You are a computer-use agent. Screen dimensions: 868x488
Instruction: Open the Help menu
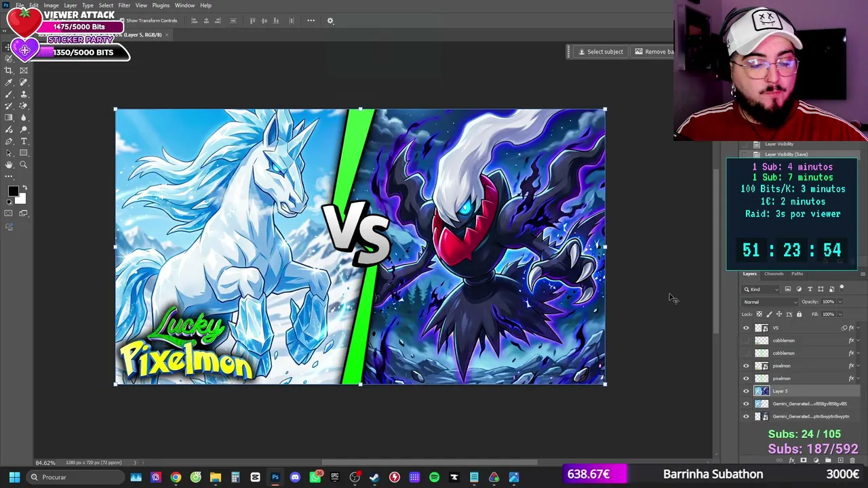coord(205,5)
